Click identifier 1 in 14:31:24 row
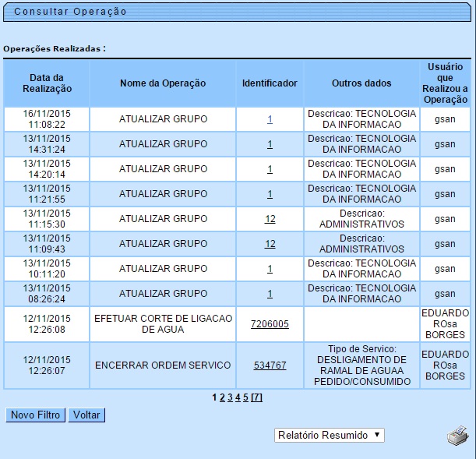476x459 pixels. tap(270, 144)
